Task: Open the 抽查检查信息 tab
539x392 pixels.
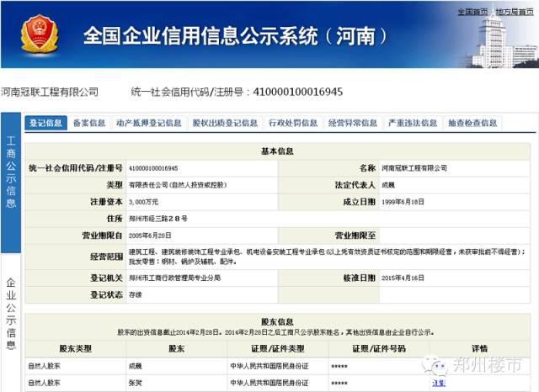Action: (x=472, y=123)
